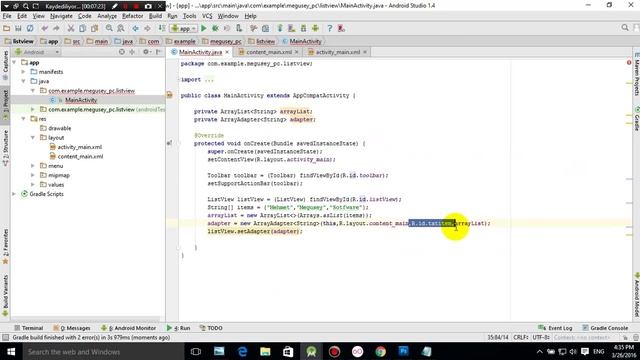Open Chrome from the taskbar
The width and height of the screenshot is (640, 360).
click(x=380, y=351)
